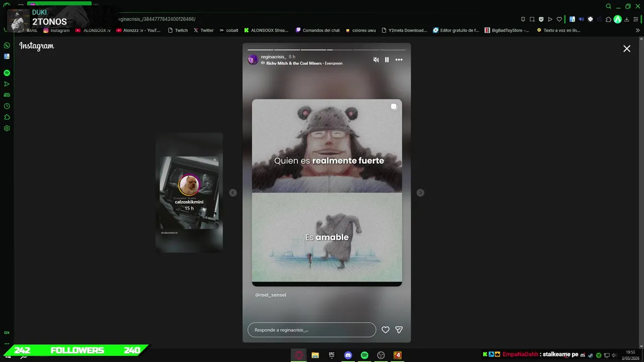The height and width of the screenshot is (362, 644).
Task: Open Extensions cube in the sidebar
Action: coord(7,117)
